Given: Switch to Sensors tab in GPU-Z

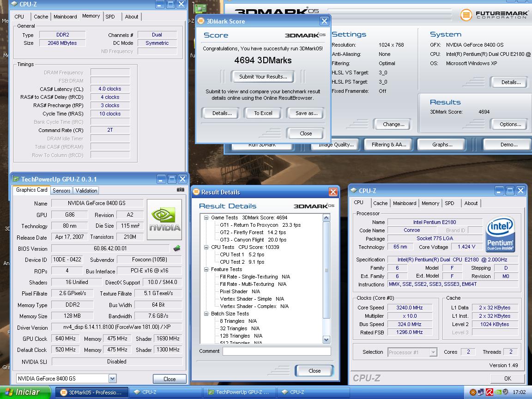Looking at the screenshot, I should pos(61,190).
